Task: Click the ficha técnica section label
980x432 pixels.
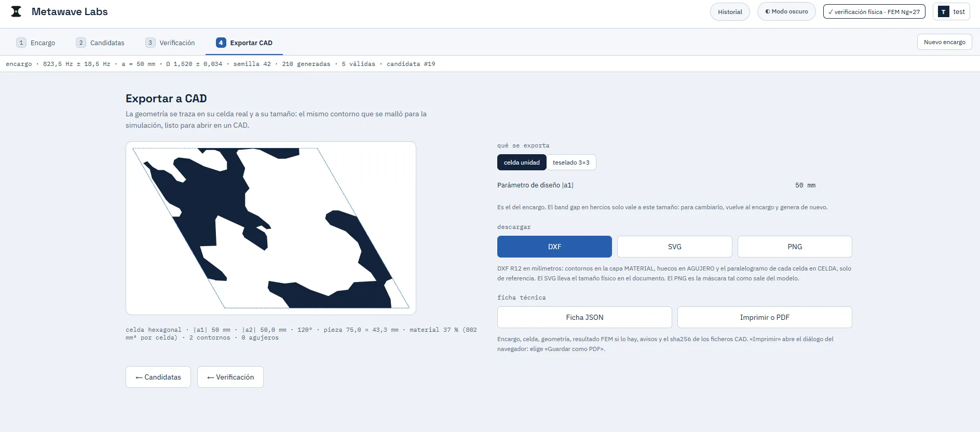Action: pos(522,298)
